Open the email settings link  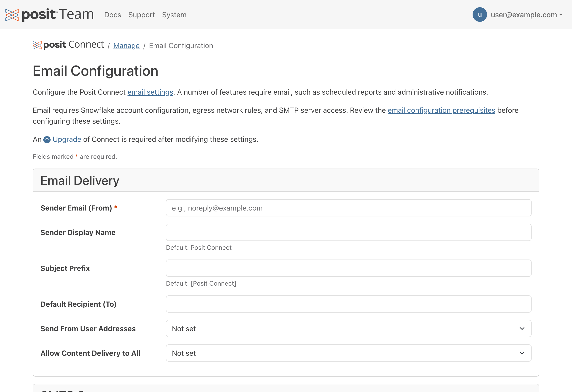(150, 92)
